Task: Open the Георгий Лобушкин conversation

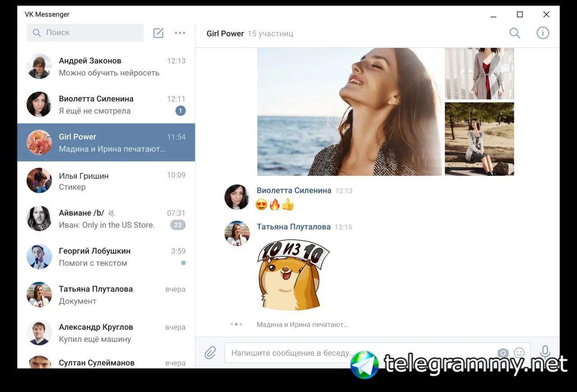Action: (x=106, y=257)
